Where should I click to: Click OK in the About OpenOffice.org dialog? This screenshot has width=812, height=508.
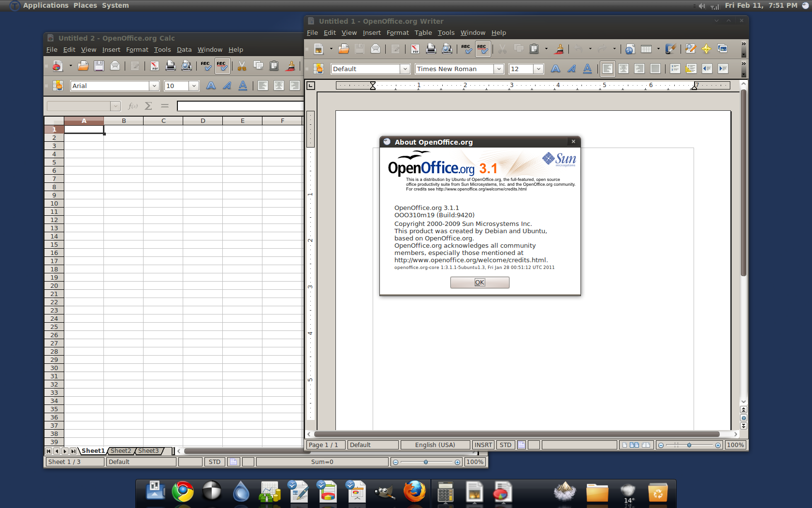point(479,283)
